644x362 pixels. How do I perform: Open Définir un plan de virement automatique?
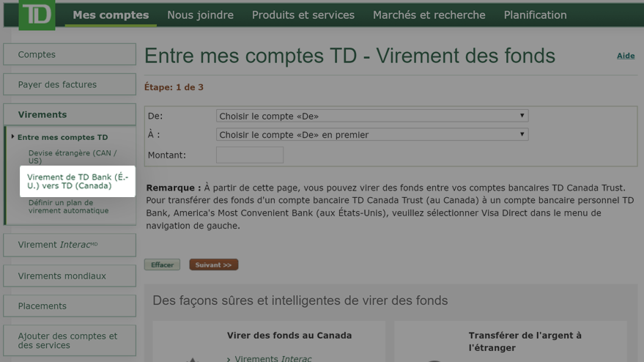(69, 206)
